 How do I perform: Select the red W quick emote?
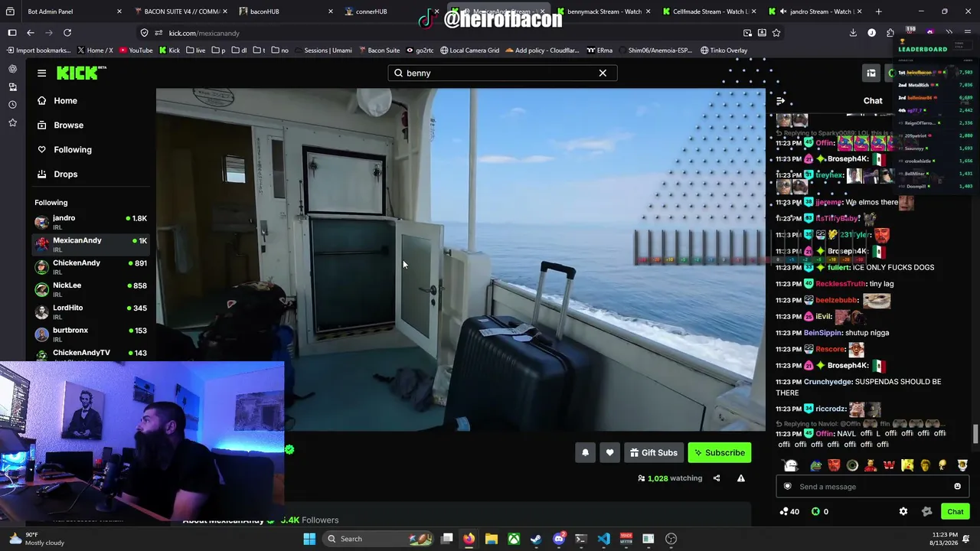[x=889, y=465]
